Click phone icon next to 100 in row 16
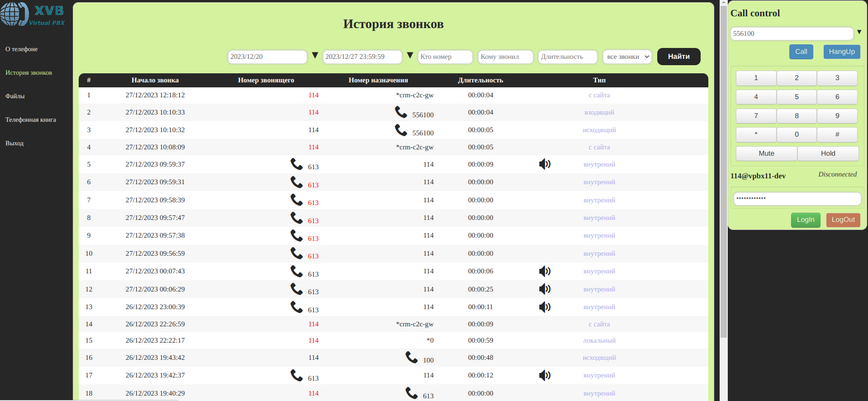Screen dimensions: 868x401 tap(411, 357)
